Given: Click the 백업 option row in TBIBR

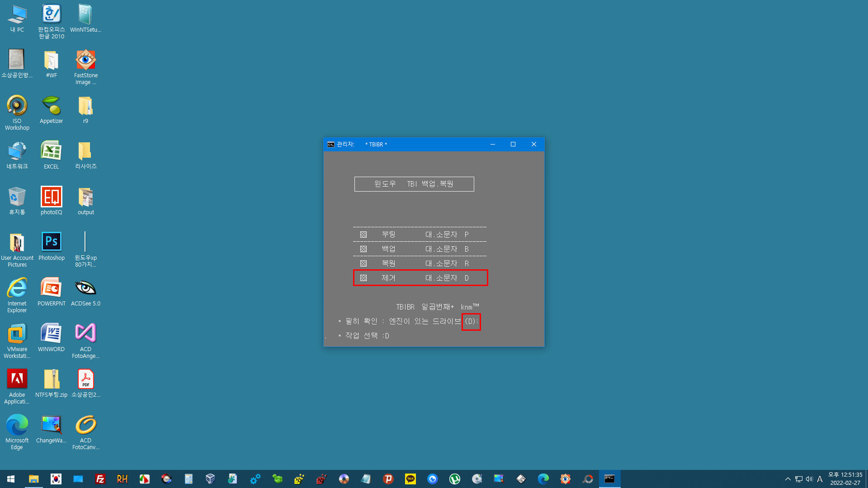Looking at the screenshot, I should click(x=420, y=249).
